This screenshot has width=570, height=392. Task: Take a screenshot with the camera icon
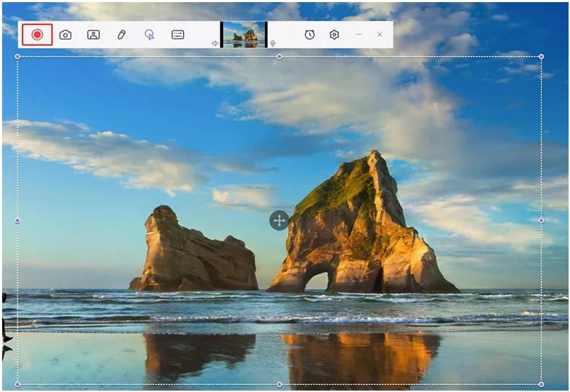65,34
